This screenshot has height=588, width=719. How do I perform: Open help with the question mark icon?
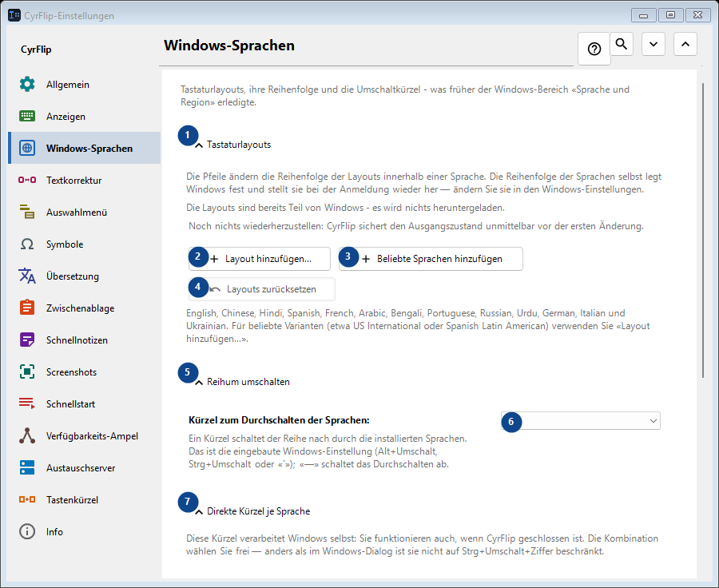click(x=594, y=49)
